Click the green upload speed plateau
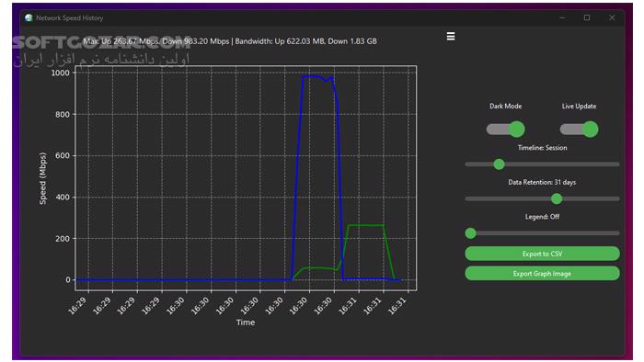Viewport: 644px width, 362px height. pyautogui.click(x=365, y=225)
